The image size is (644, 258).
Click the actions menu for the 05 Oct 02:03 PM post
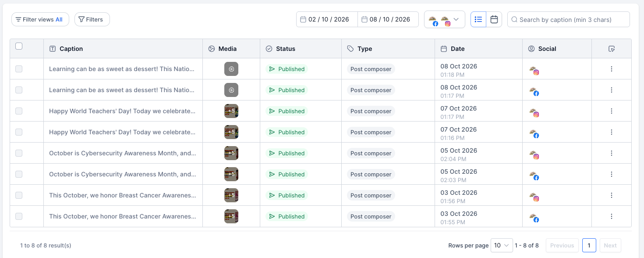coord(612,174)
